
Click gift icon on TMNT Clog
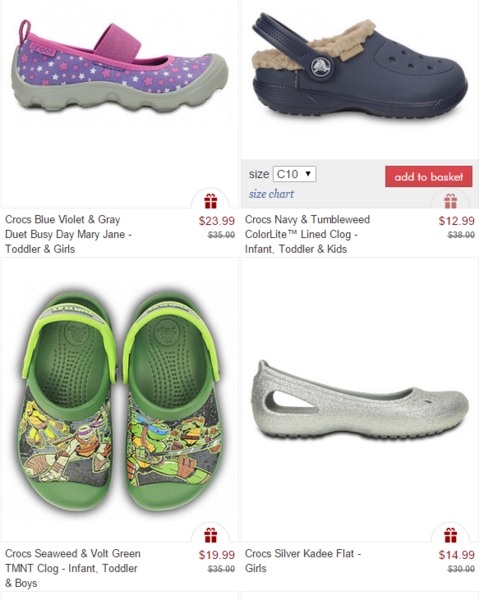[210, 535]
